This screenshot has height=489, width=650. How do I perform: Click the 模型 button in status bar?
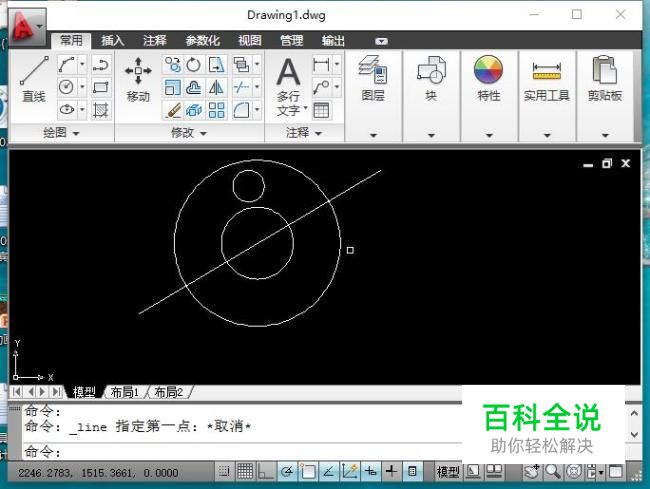pos(448,472)
